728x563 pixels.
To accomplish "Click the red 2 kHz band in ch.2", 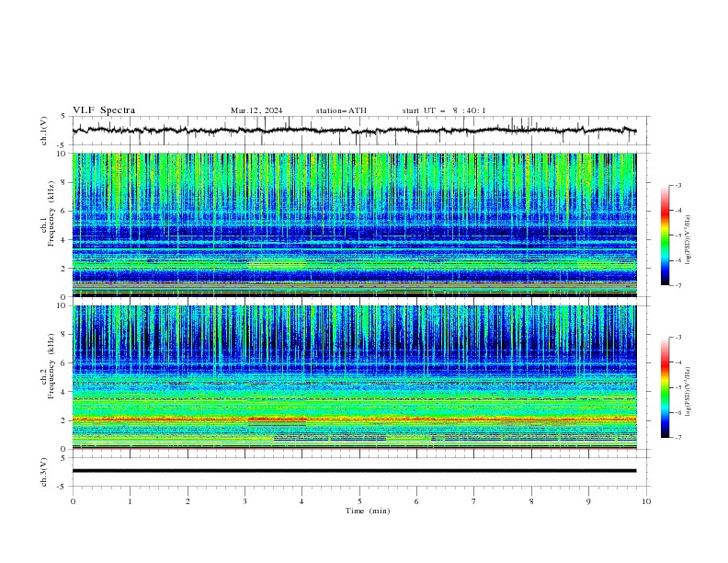I will (x=355, y=419).
